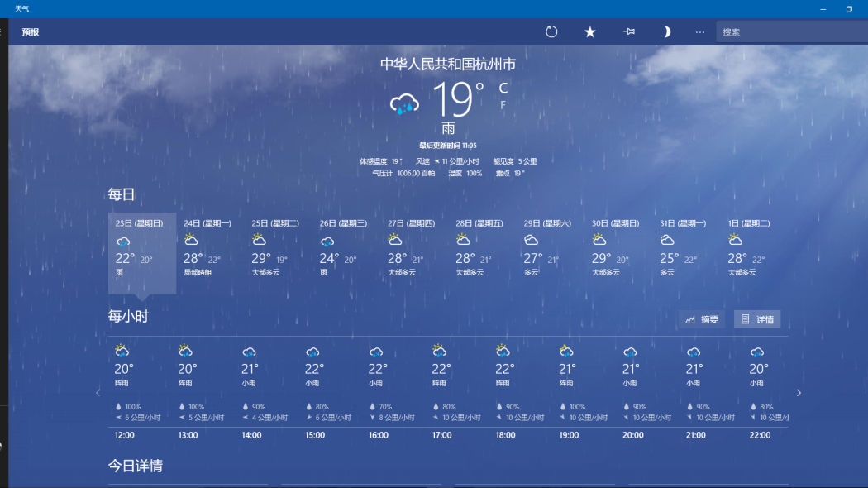This screenshot has height=488, width=868.
Task: Select the 28日 (星期五) daily forecast
Action: click(x=483, y=253)
